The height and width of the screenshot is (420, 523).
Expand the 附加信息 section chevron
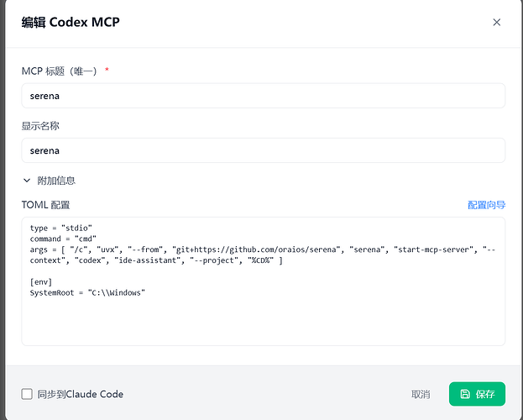tap(27, 181)
